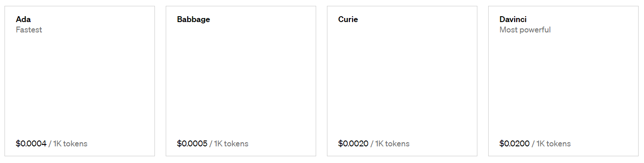Select "/ 1K tokens" text in Davinci card
Image resolution: width=644 pixels, height=163 pixels.
[551, 144]
